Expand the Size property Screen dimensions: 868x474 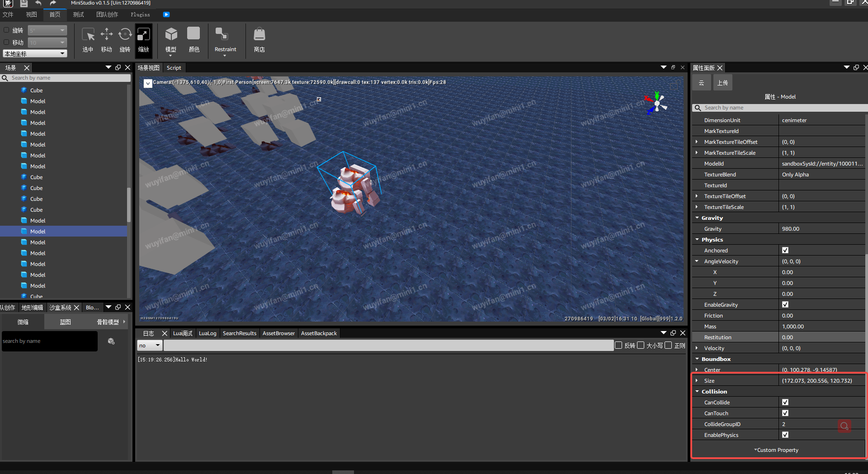[x=697, y=380]
